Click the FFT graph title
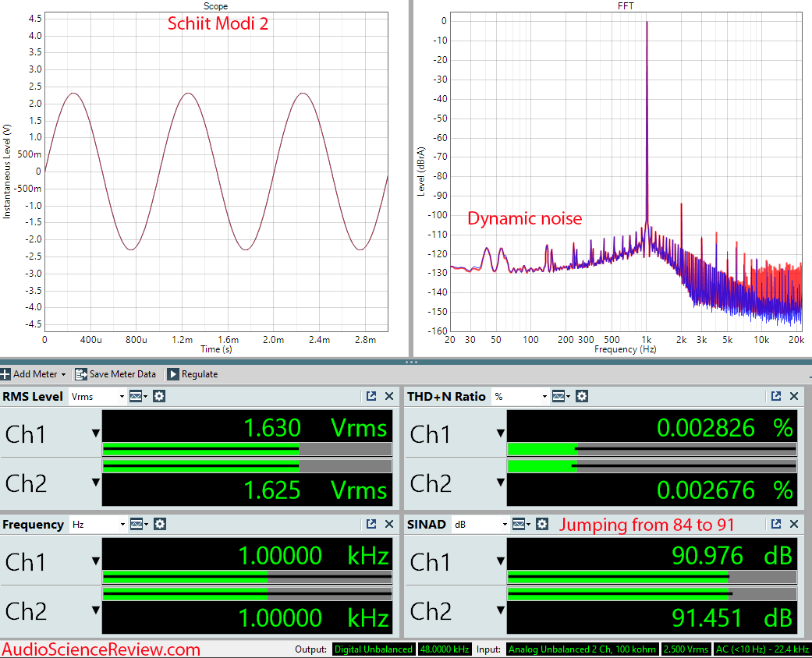The image size is (812, 658). click(x=625, y=5)
